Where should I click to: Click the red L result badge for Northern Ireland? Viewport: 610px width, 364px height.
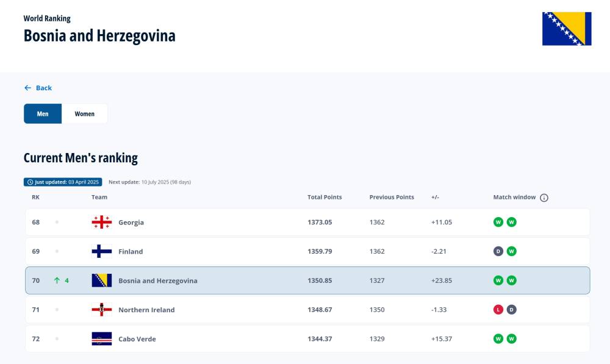click(498, 310)
